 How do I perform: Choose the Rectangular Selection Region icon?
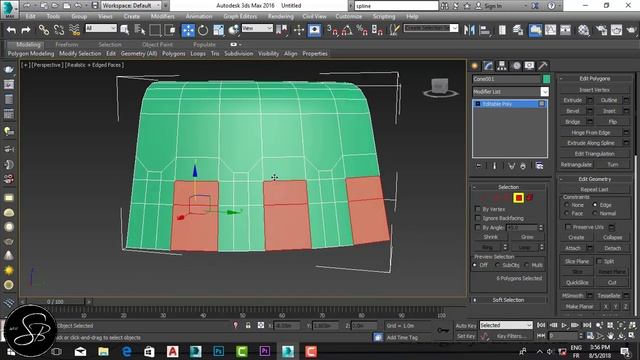pos(155,30)
